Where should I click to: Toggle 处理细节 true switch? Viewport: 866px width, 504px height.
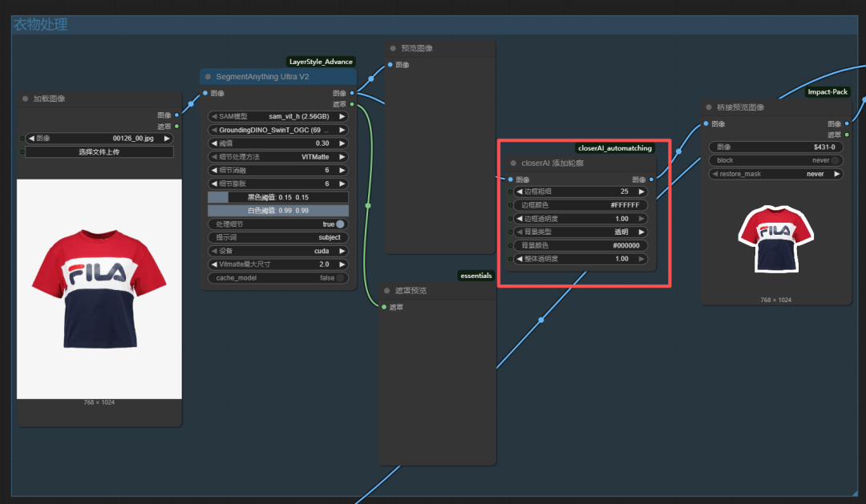click(340, 224)
